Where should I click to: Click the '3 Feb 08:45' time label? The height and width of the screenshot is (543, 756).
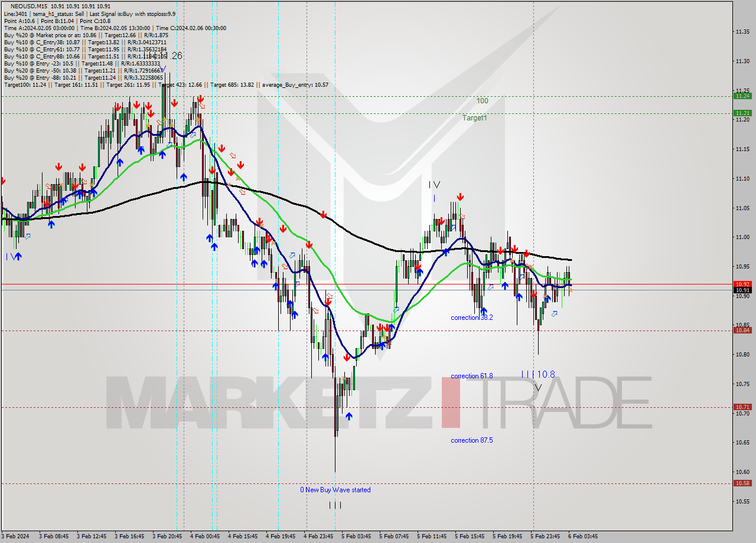53,537
